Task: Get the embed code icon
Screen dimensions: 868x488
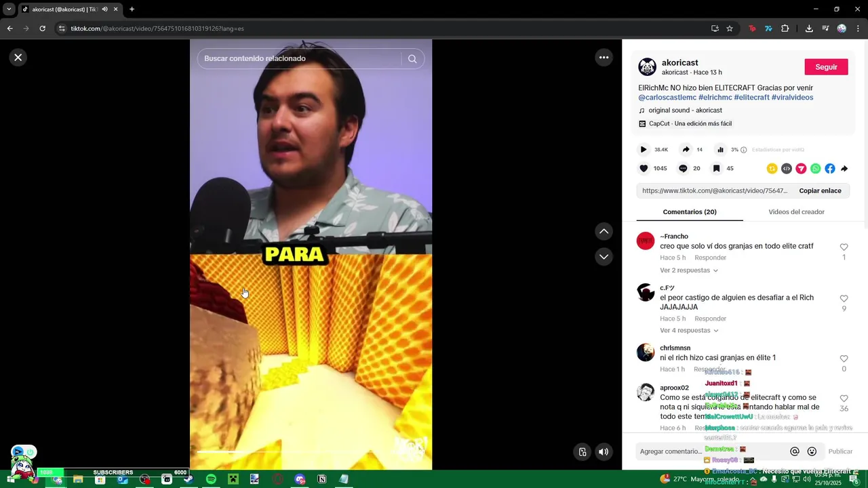Action: 787,169
